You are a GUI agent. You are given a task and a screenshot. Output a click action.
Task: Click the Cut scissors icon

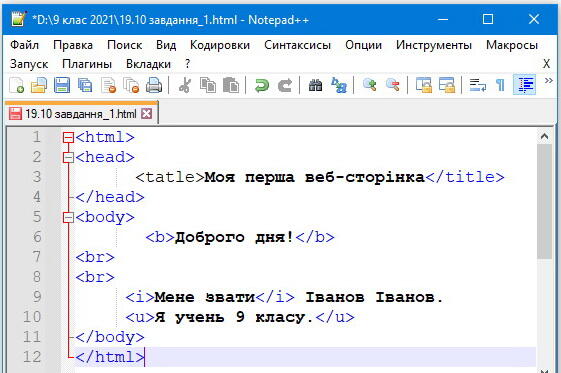tap(185, 85)
